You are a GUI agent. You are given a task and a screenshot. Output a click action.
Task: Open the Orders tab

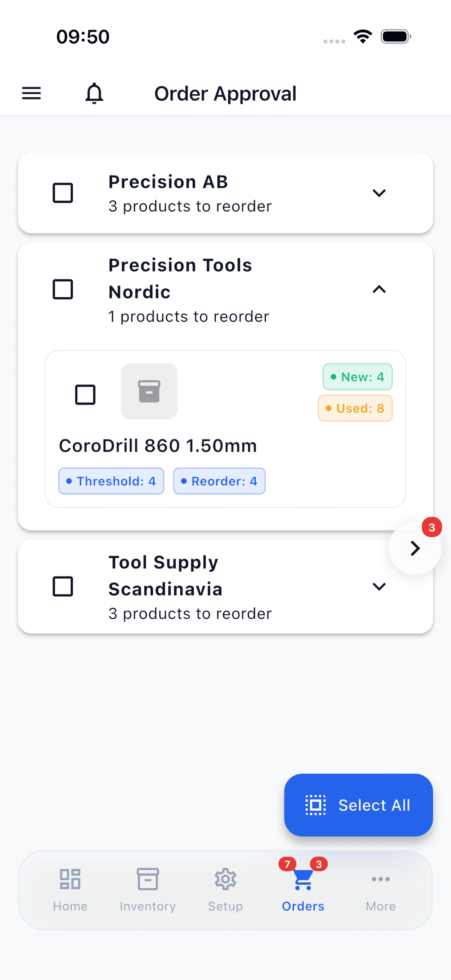coord(303,891)
